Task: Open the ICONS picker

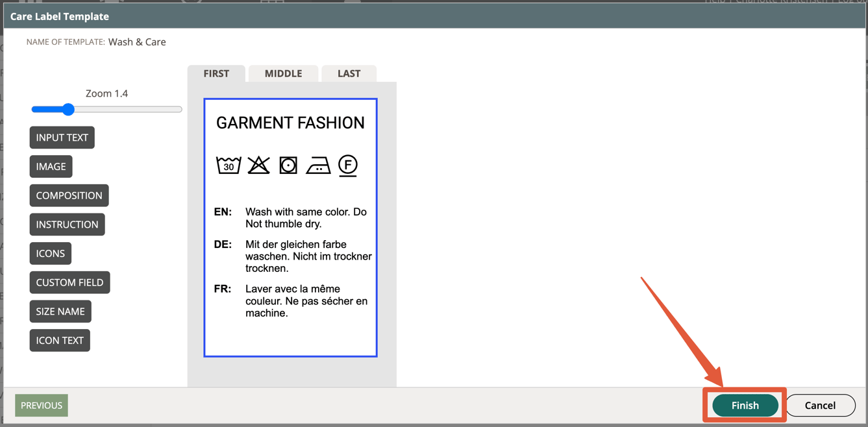Action: point(50,253)
